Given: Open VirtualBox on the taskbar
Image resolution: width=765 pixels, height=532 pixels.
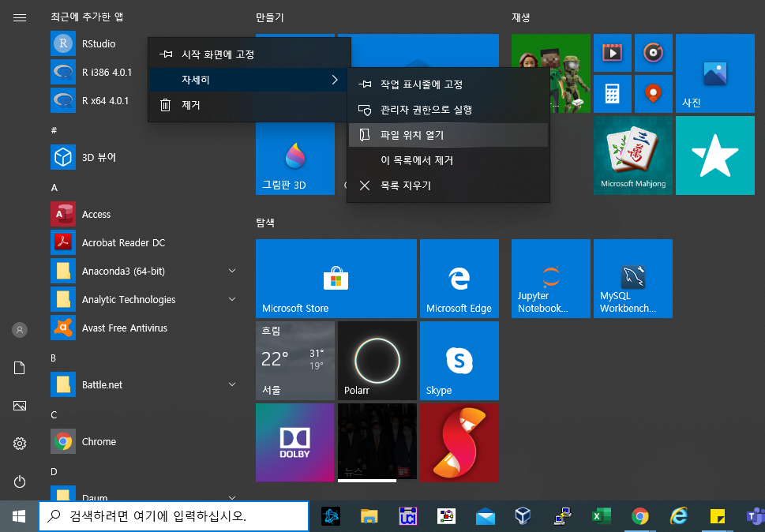Looking at the screenshot, I should click(523, 516).
